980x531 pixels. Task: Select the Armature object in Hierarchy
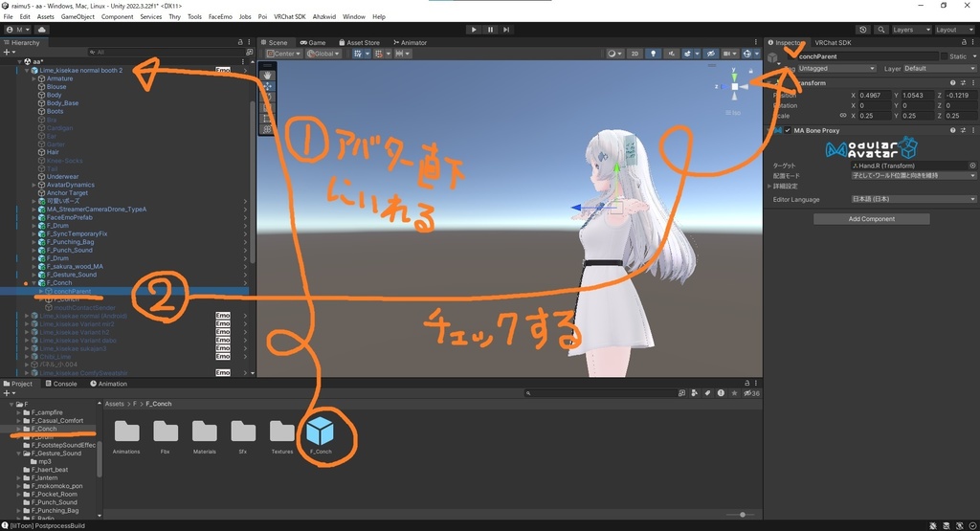(59, 78)
